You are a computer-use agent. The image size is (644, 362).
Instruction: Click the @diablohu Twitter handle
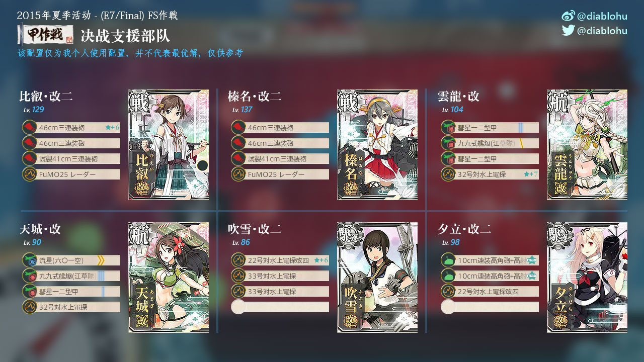602,31
